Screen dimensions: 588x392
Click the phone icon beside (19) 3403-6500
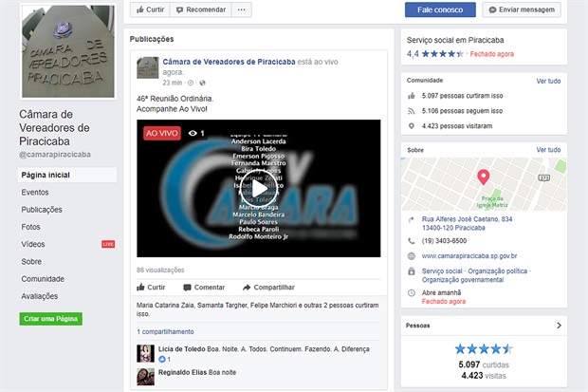point(412,241)
